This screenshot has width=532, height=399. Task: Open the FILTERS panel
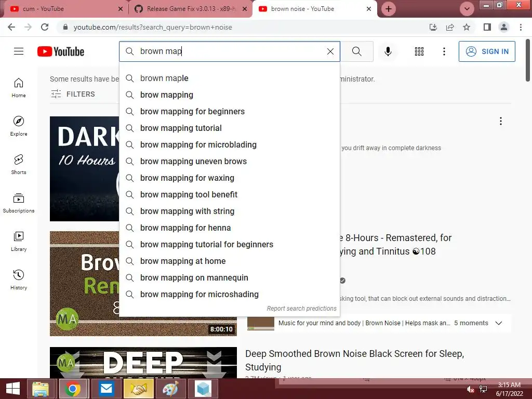point(73,94)
